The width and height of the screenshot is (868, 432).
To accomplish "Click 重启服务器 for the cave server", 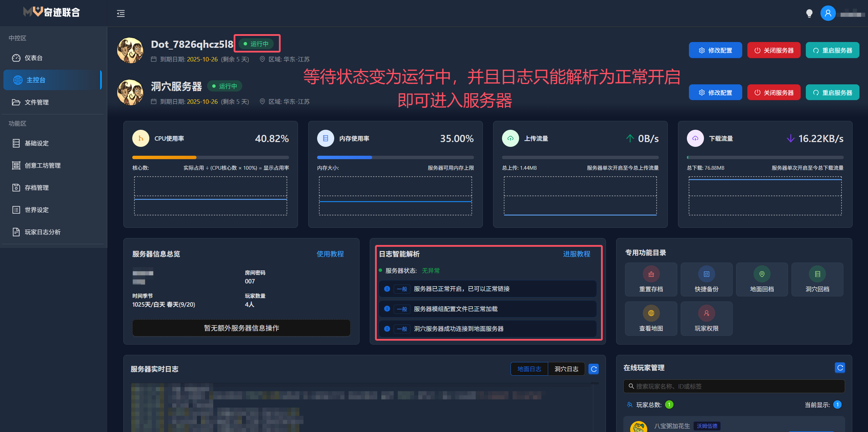I will [x=832, y=92].
